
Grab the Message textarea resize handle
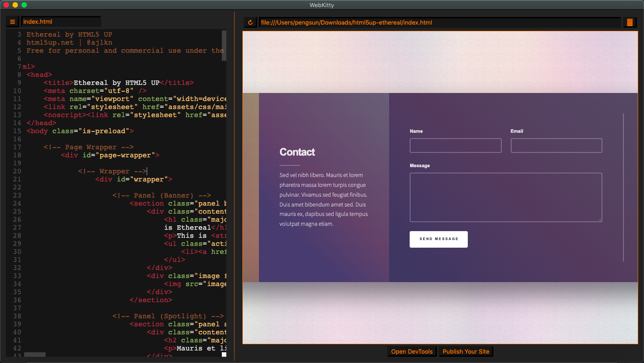point(600,219)
